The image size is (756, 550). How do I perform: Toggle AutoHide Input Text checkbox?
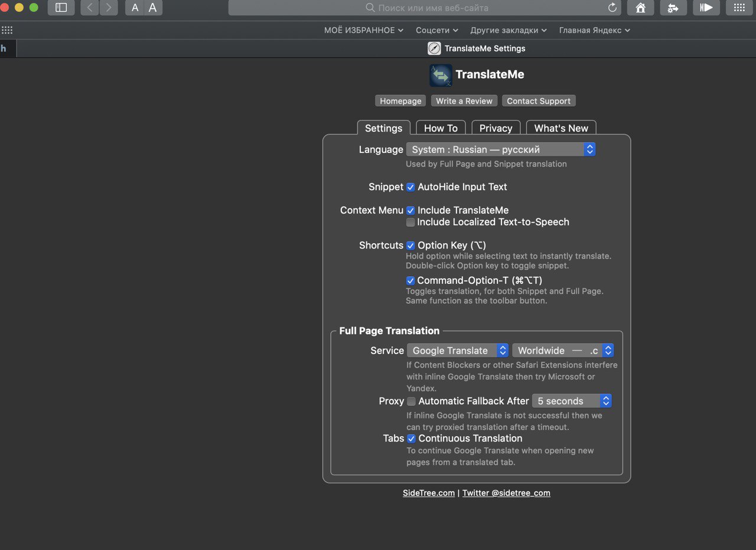point(410,187)
